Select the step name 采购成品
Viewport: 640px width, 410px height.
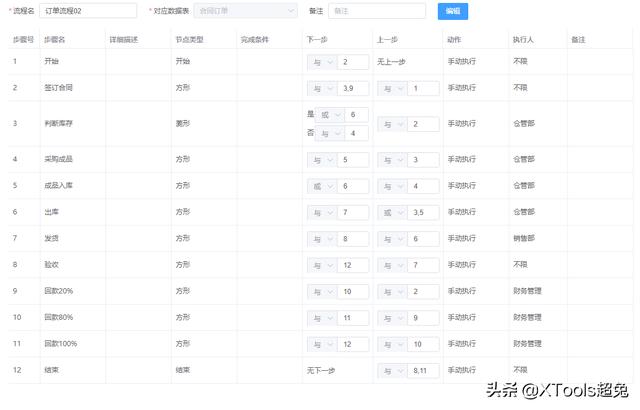[x=58, y=159]
